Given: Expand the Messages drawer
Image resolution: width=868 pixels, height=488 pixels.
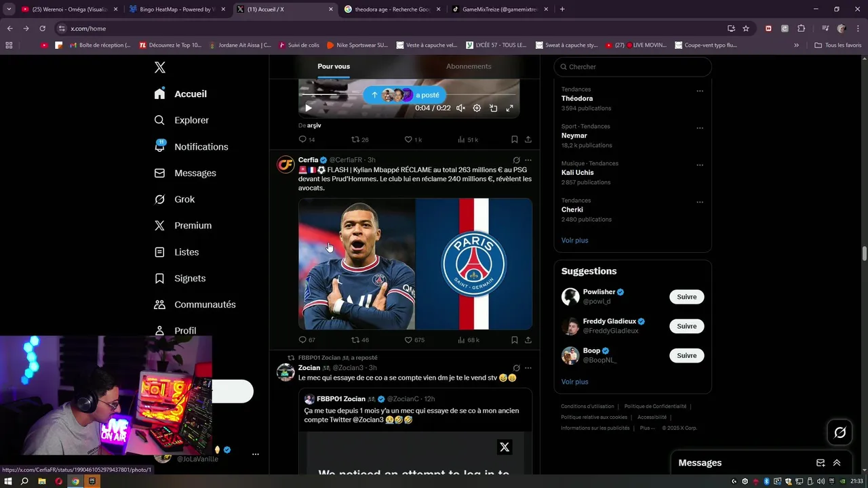Looking at the screenshot, I should (837, 463).
